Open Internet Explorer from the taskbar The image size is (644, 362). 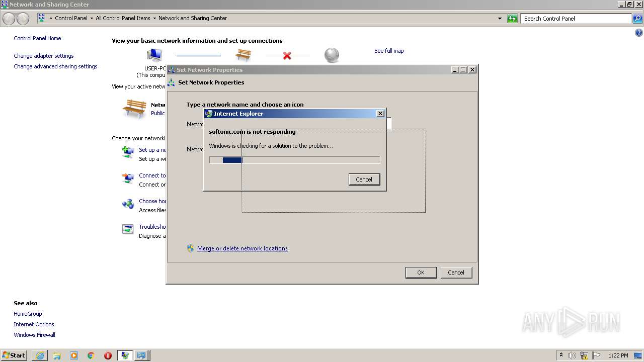coord(40,355)
